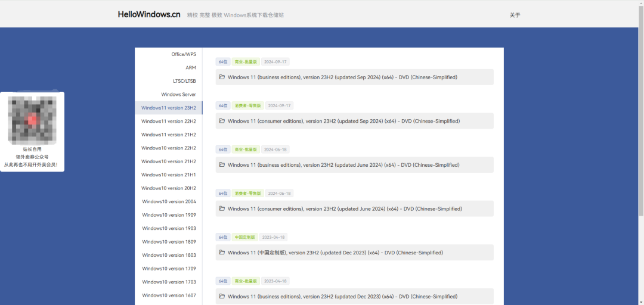Viewport: 644px width, 305px height.
Task: Click folder icon of consumer editions Sep 2024
Action: [x=222, y=121]
